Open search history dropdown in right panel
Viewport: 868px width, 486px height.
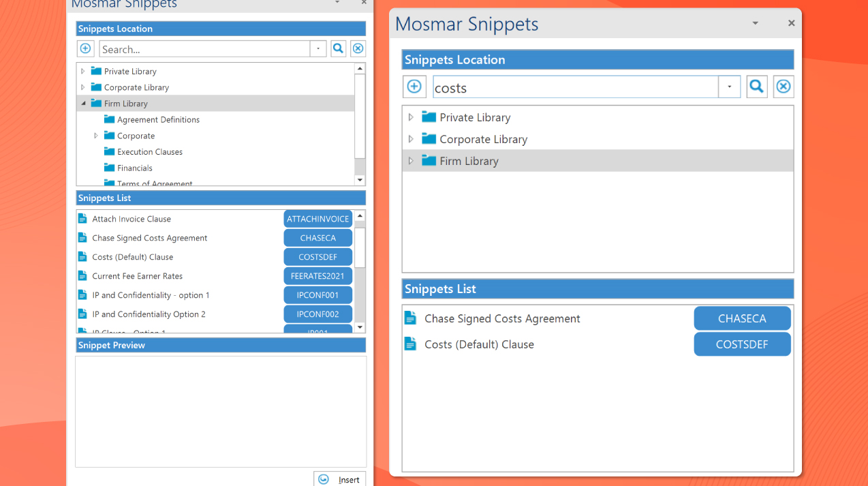[x=730, y=87]
